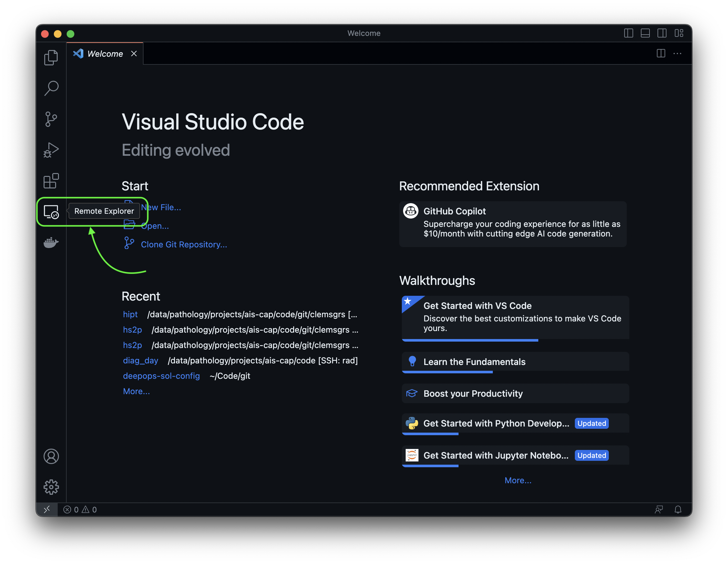Open Get Started with Python Development walkthrough
The height and width of the screenshot is (564, 728).
(515, 424)
